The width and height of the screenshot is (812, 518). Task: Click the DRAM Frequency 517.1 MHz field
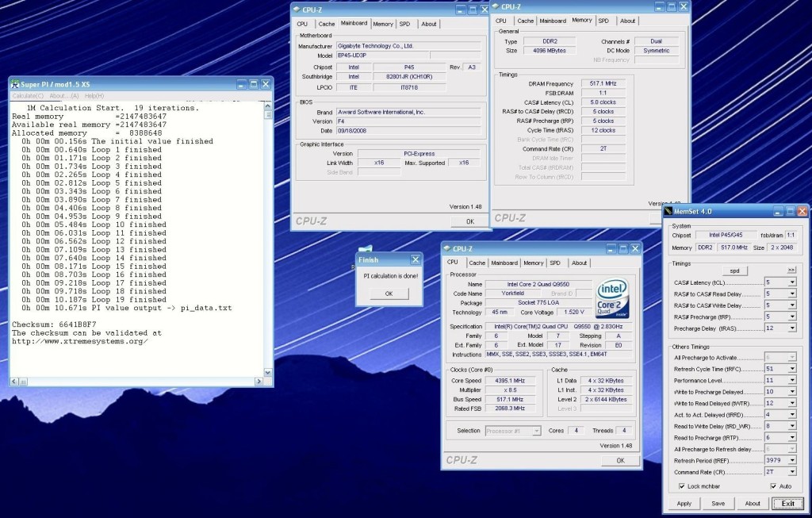pyautogui.click(x=603, y=83)
